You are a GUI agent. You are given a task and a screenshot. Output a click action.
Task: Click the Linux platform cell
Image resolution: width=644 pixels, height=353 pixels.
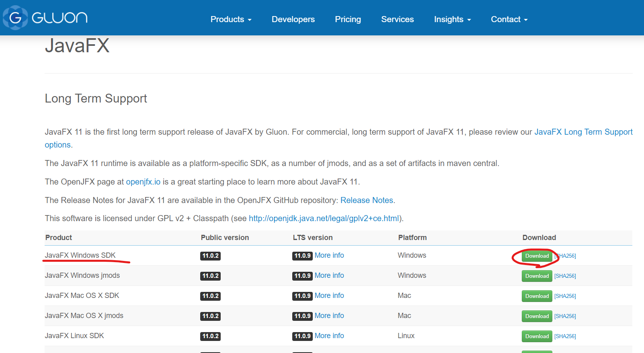pyautogui.click(x=406, y=336)
